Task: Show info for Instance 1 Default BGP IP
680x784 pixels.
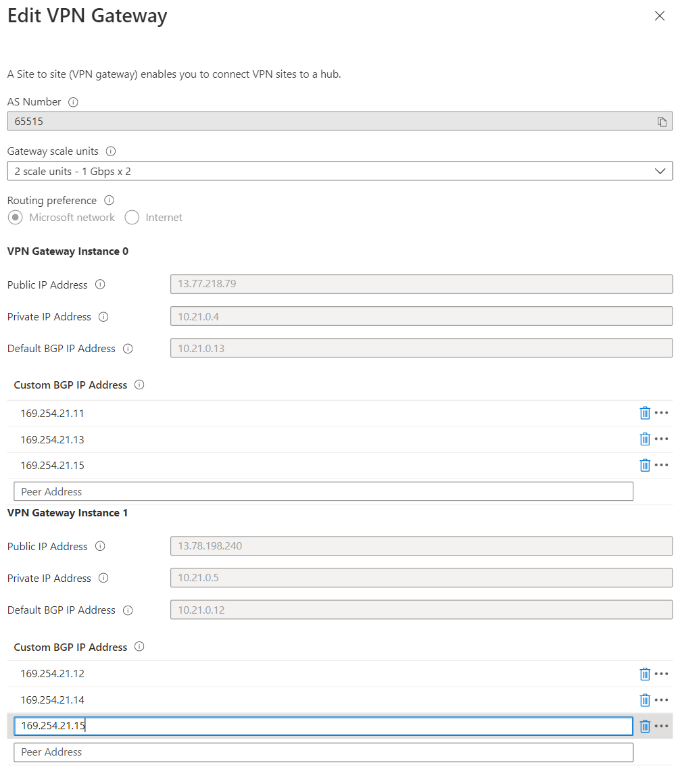Action: pyautogui.click(x=128, y=610)
